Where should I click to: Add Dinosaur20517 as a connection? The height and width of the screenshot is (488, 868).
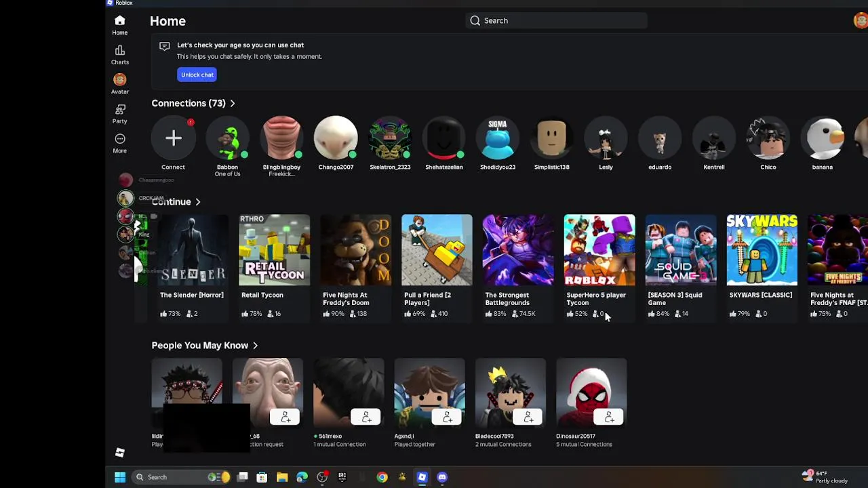(x=609, y=417)
